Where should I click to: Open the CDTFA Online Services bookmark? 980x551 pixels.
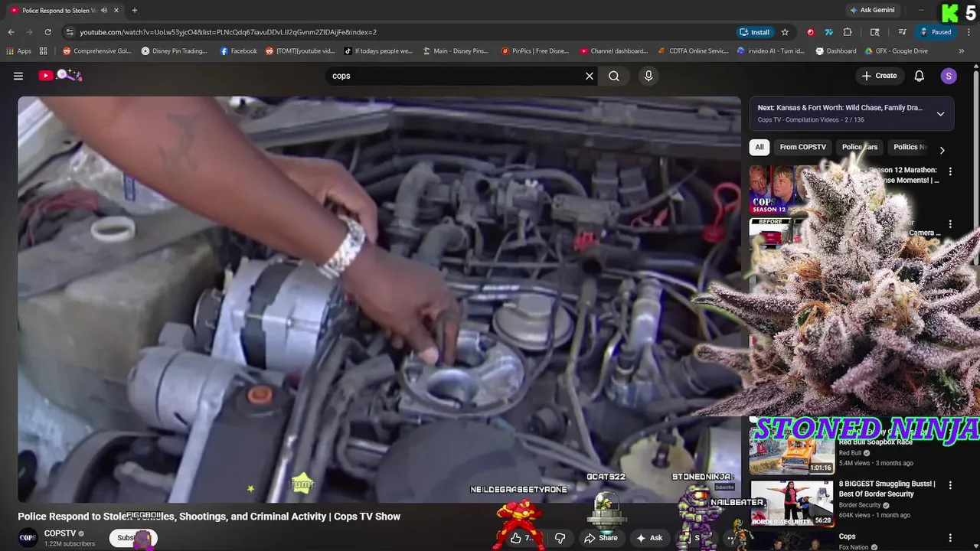point(693,51)
